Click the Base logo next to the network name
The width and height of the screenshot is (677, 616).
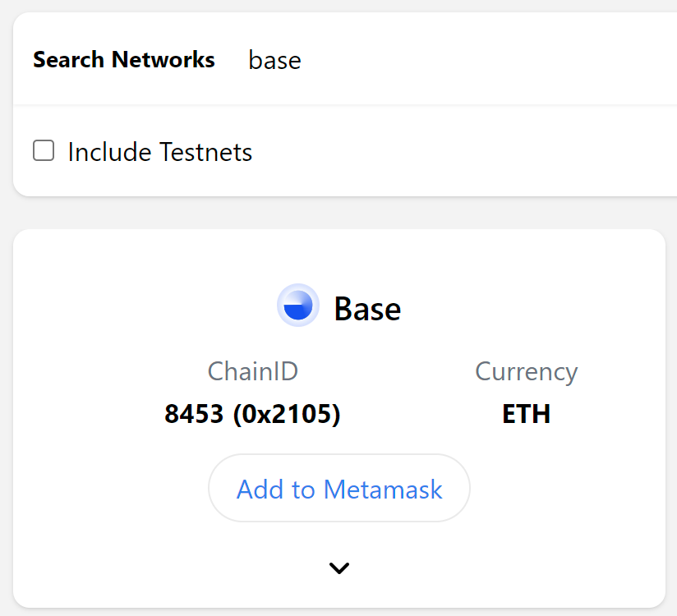pos(298,305)
